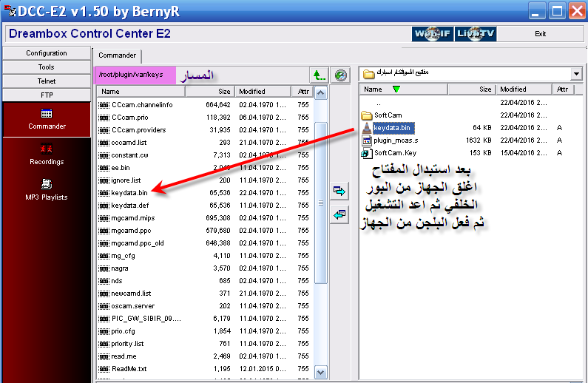
Task: Click the refresh connection icon
Action: click(x=340, y=75)
